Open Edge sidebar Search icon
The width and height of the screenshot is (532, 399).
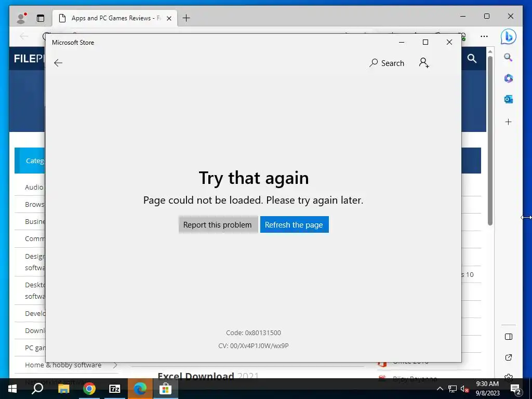coord(508,57)
